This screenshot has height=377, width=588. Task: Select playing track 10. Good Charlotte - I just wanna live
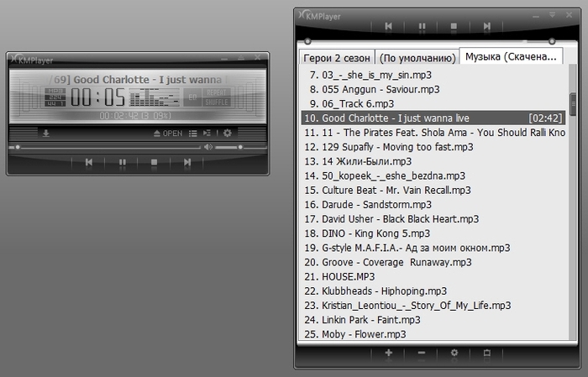[x=433, y=118]
